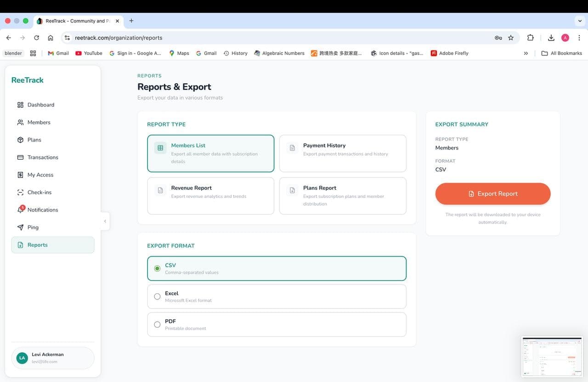Select the CSV export format radio button
Viewport: 588px width, 382px height.
(157, 268)
